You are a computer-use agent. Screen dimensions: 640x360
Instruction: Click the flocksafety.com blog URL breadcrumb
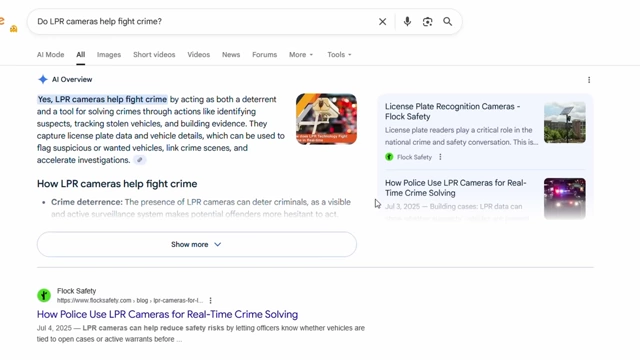click(130, 301)
